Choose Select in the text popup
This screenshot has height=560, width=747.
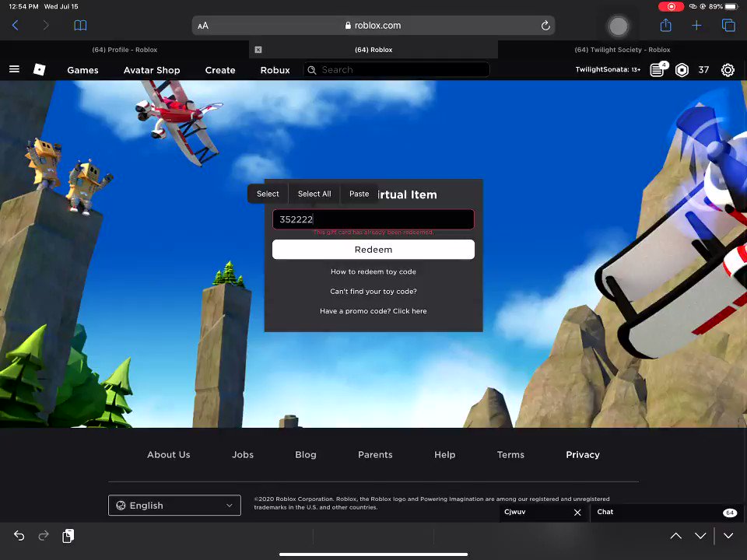(268, 194)
